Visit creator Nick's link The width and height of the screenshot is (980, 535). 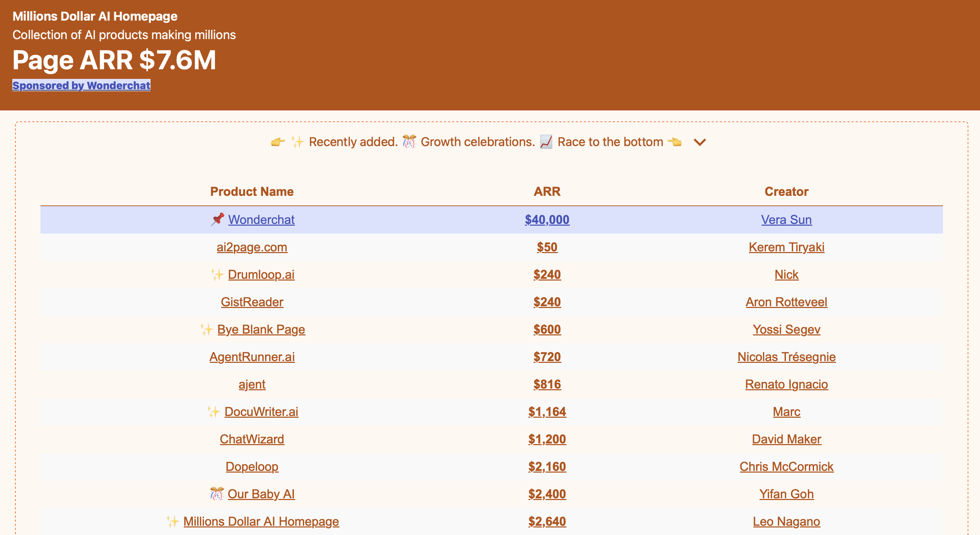pyautogui.click(x=786, y=274)
